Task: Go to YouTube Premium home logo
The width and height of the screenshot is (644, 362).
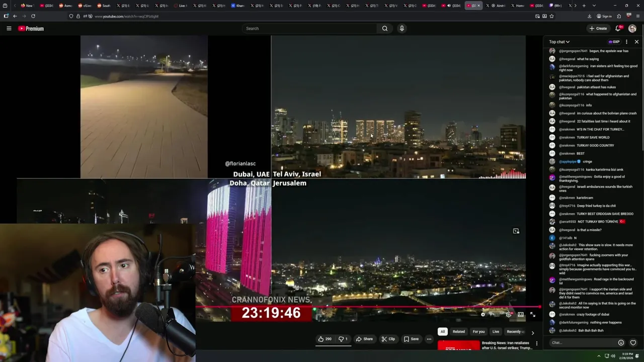Action: point(31,29)
